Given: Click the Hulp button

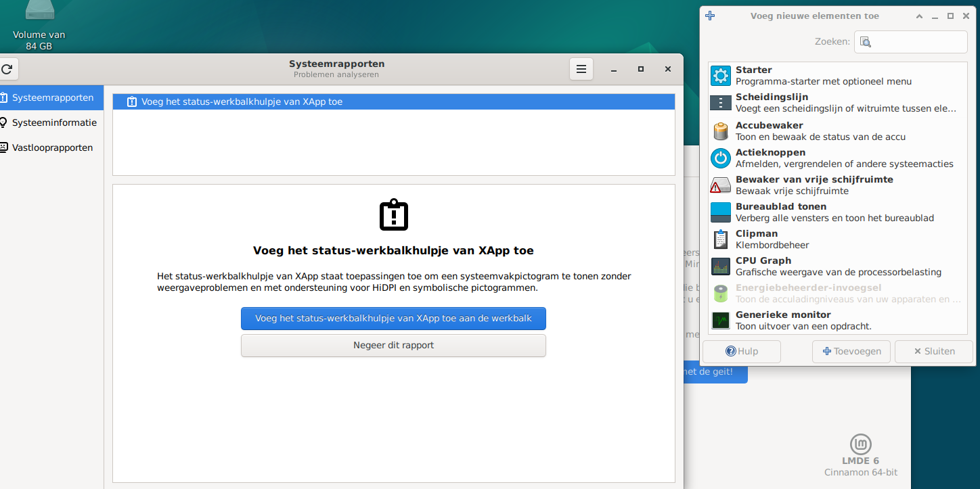Looking at the screenshot, I should [742, 352].
